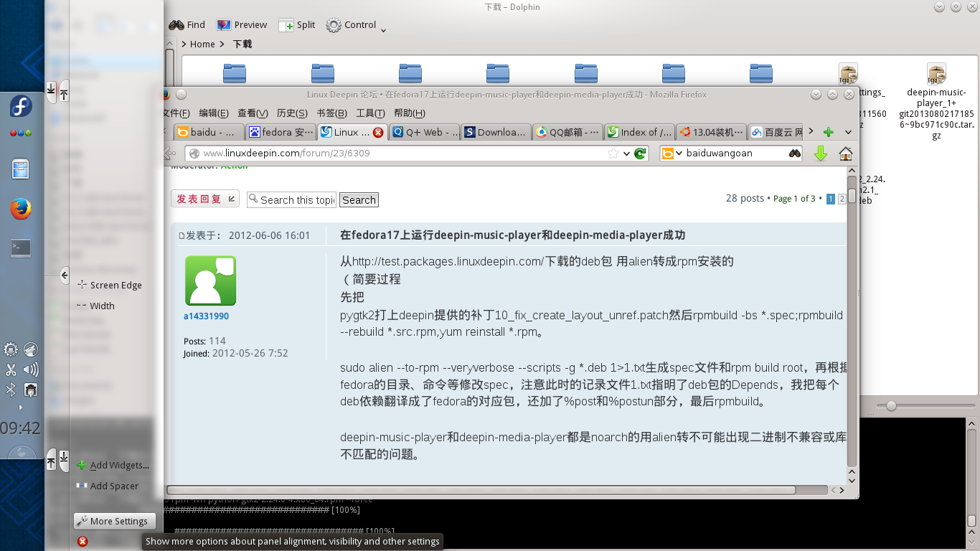Click the 发表回复 post reply button
The height and width of the screenshot is (551, 980).
(x=205, y=199)
